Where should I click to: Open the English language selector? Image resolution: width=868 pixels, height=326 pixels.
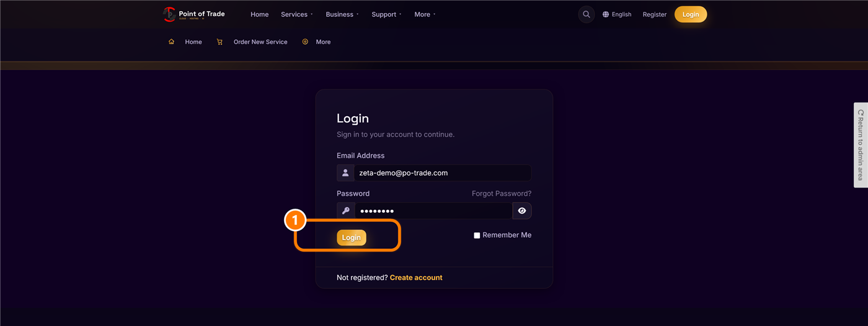tap(617, 14)
